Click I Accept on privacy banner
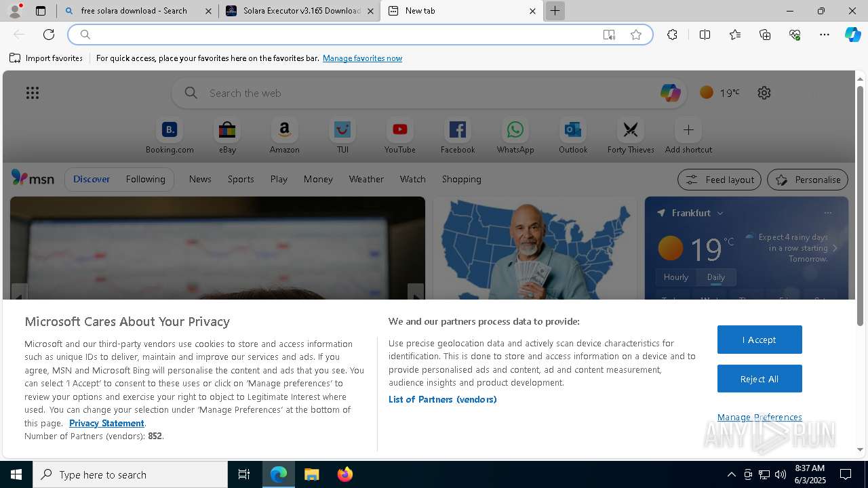 coord(759,340)
